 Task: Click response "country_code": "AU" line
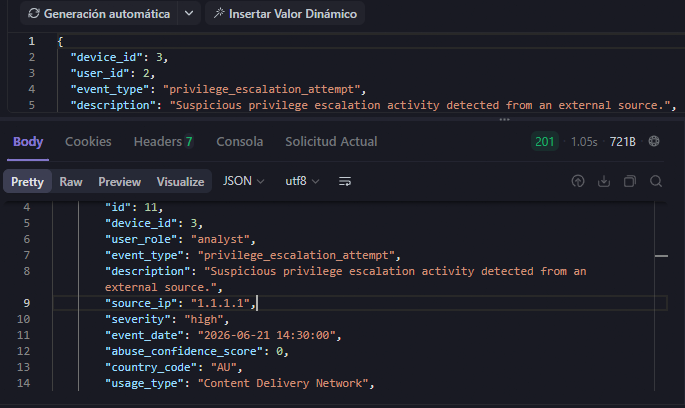(x=173, y=367)
